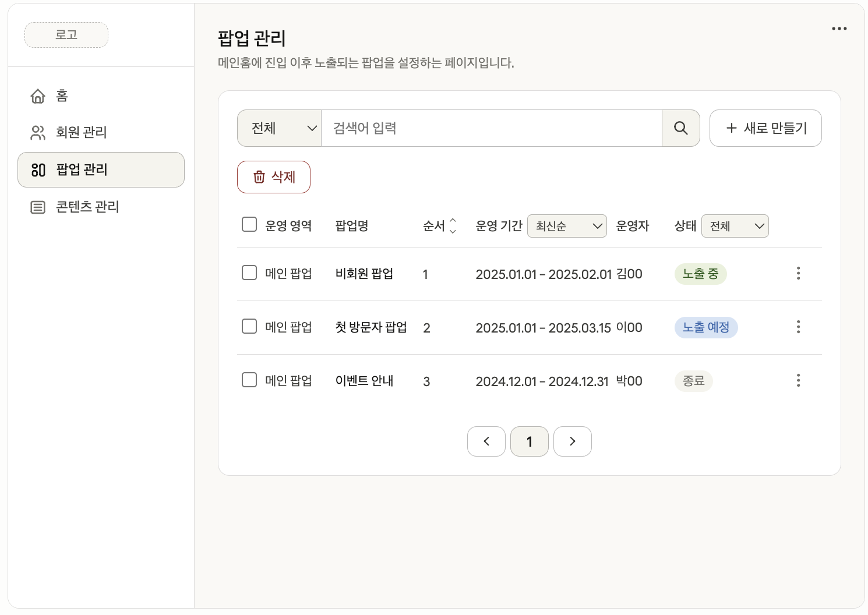The height and width of the screenshot is (615, 868).
Task: Toggle the select-all checkbox in table header
Action: click(249, 224)
